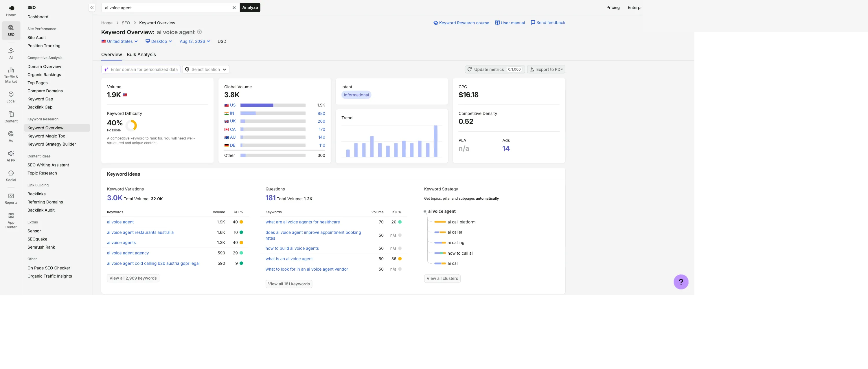
Task: Click the tallest bar in Trend chart
Action: point(435,141)
